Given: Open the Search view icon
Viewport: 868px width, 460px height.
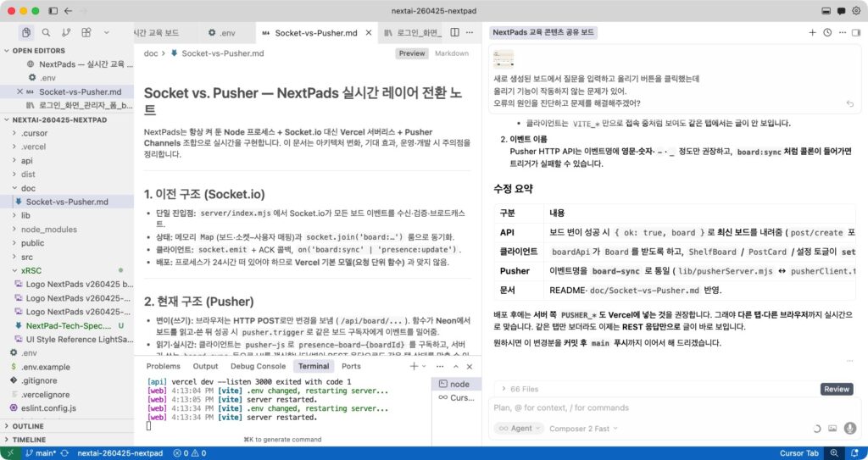Looking at the screenshot, I should [x=46, y=33].
